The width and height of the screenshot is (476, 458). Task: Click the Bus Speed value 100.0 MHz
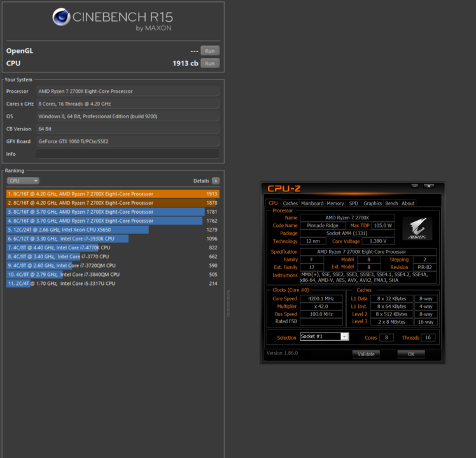[x=321, y=314]
